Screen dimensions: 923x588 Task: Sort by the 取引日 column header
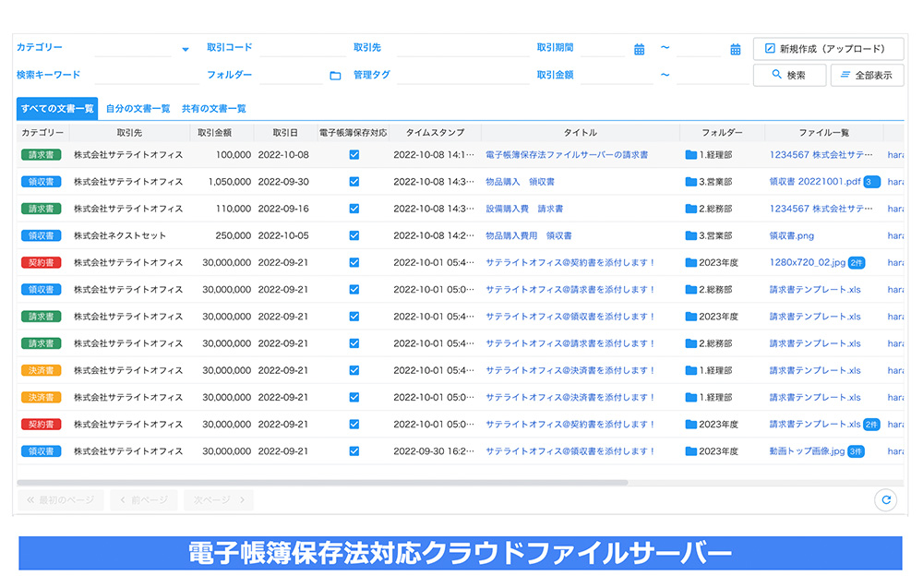click(283, 133)
